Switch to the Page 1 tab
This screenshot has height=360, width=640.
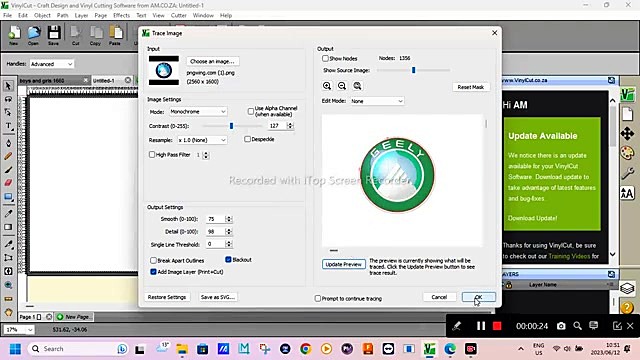pyautogui.click(x=30, y=317)
